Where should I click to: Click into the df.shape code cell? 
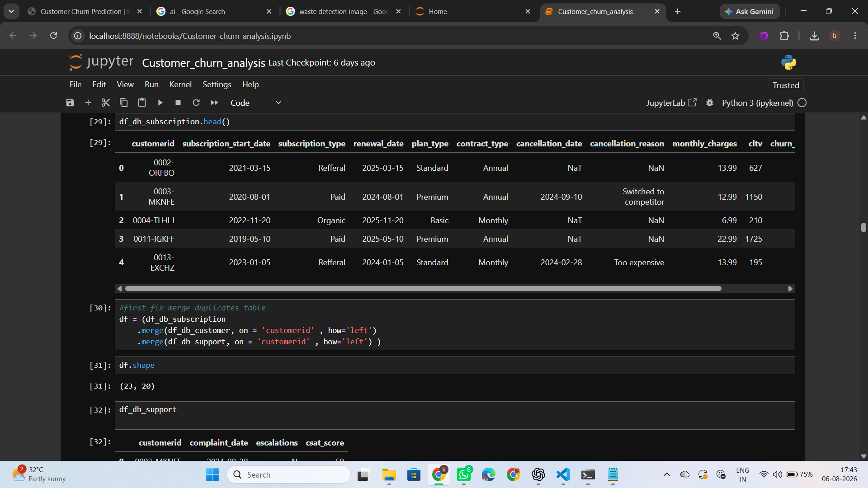pyautogui.click(x=455, y=365)
